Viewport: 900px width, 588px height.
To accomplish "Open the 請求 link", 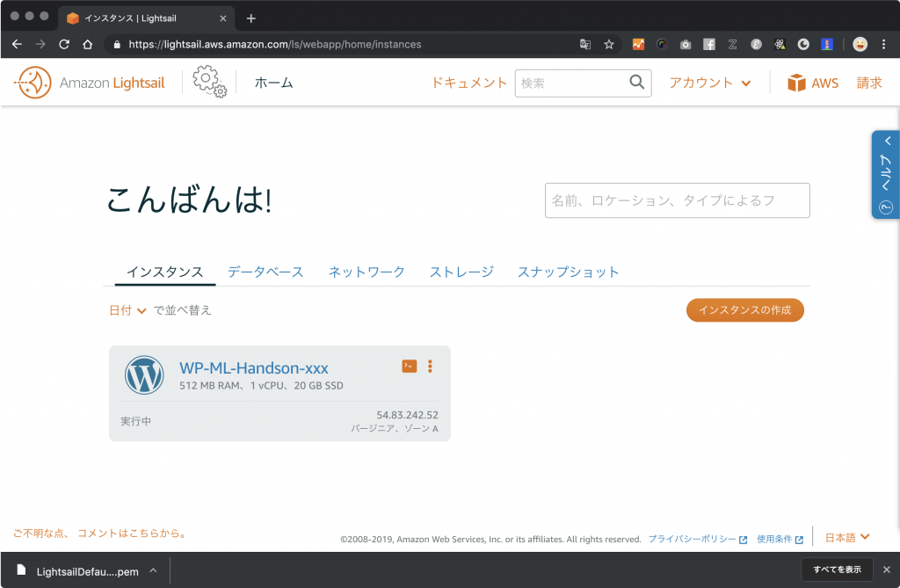I will pos(869,83).
